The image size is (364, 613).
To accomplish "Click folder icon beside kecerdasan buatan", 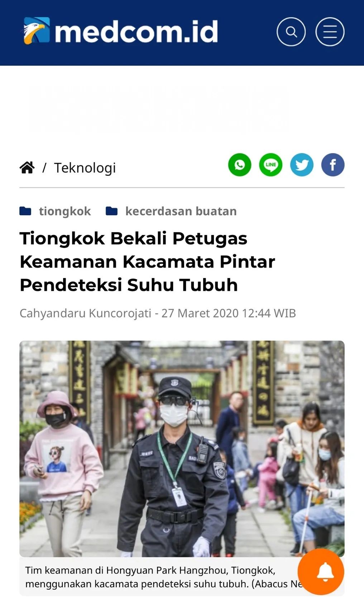I will tap(112, 211).
